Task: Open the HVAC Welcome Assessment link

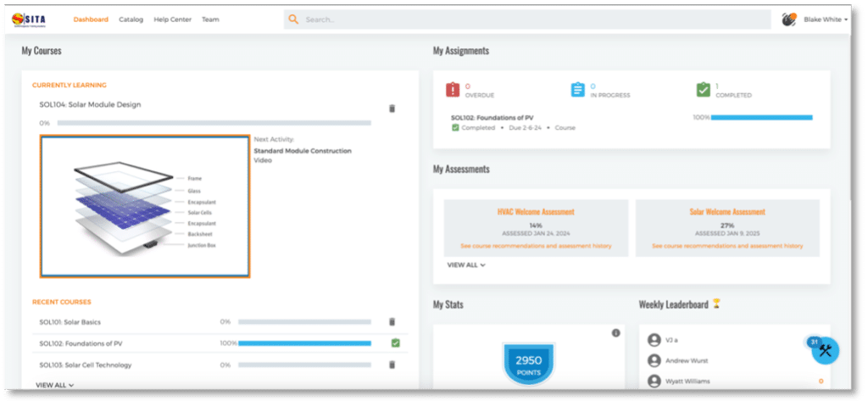Action: click(x=536, y=212)
